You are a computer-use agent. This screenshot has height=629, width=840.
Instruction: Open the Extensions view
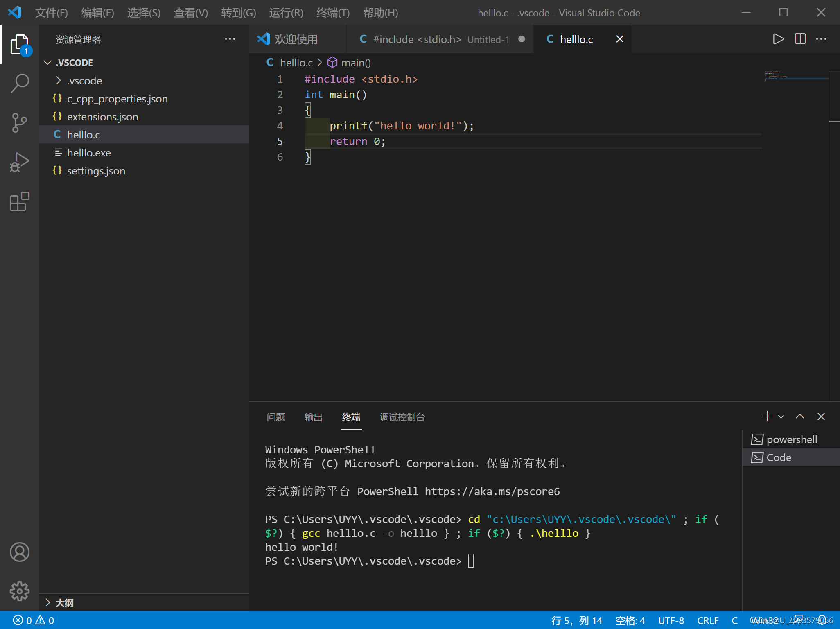coord(20,201)
